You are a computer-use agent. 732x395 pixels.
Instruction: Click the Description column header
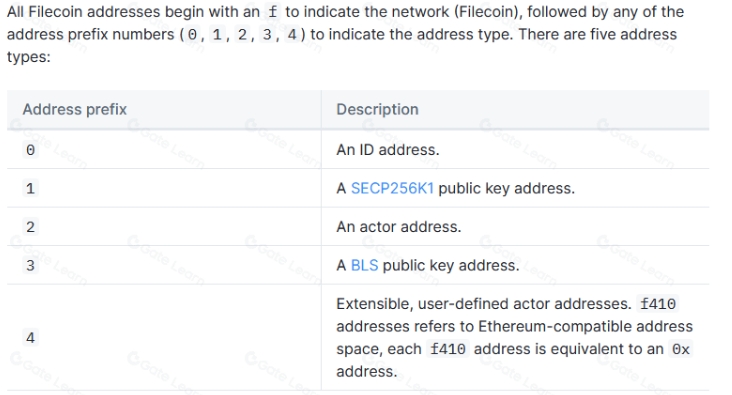tap(377, 109)
